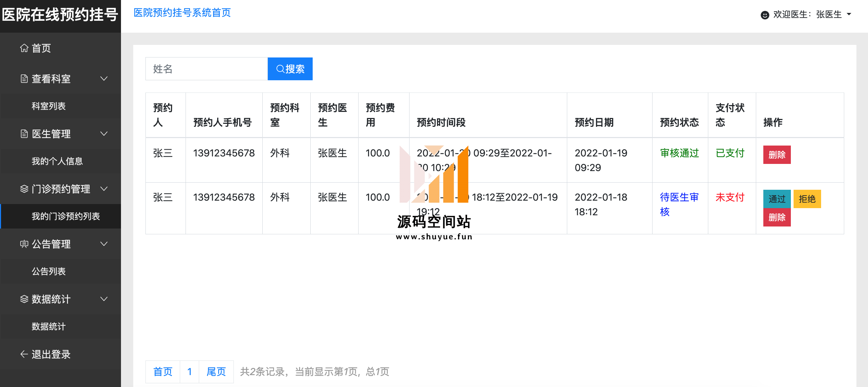Screen dimensions: 868x387
Task: Open 我的门诊预约列表 menu item
Action: pyautogui.click(x=66, y=216)
